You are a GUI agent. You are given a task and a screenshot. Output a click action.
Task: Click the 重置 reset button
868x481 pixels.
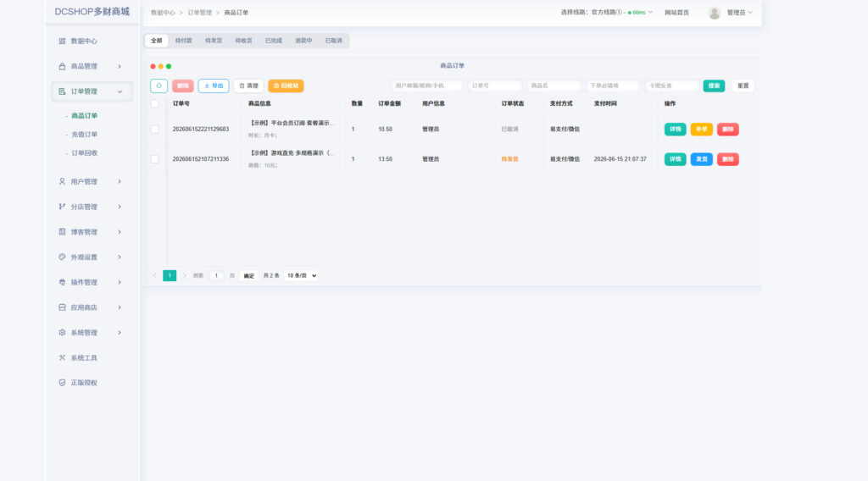743,86
